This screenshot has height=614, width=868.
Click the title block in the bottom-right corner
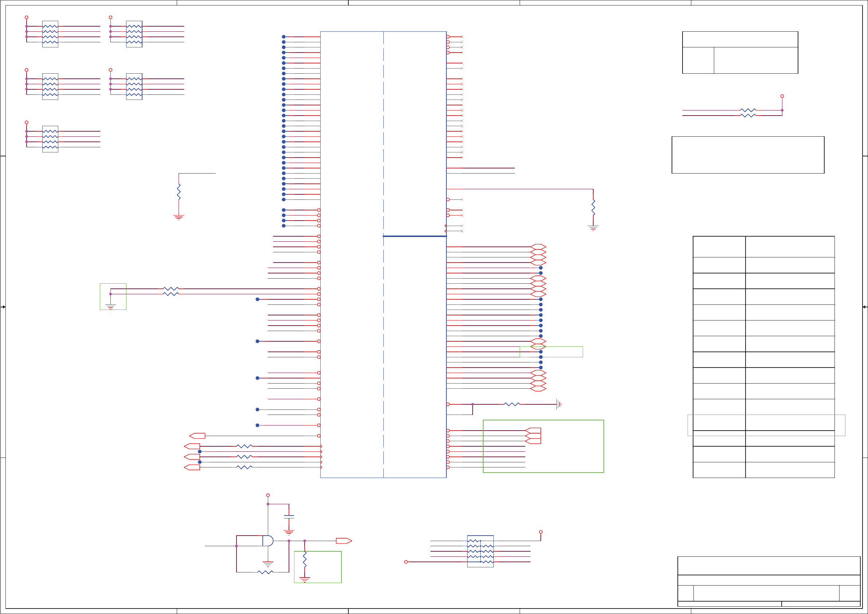click(x=769, y=581)
